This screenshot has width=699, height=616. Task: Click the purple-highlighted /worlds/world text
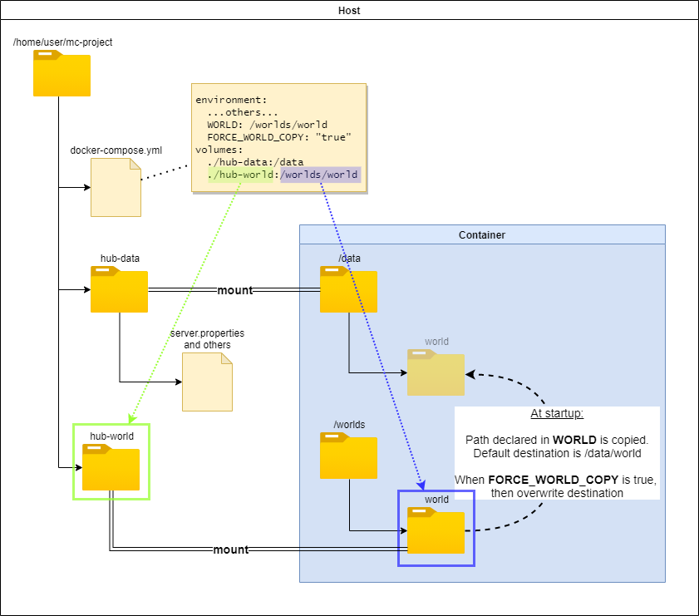[319, 175]
